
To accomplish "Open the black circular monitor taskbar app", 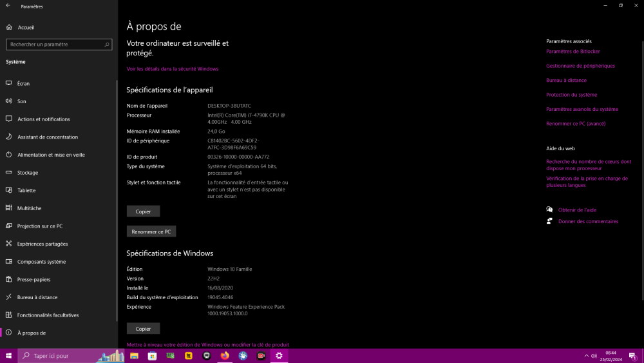I will click(207, 356).
